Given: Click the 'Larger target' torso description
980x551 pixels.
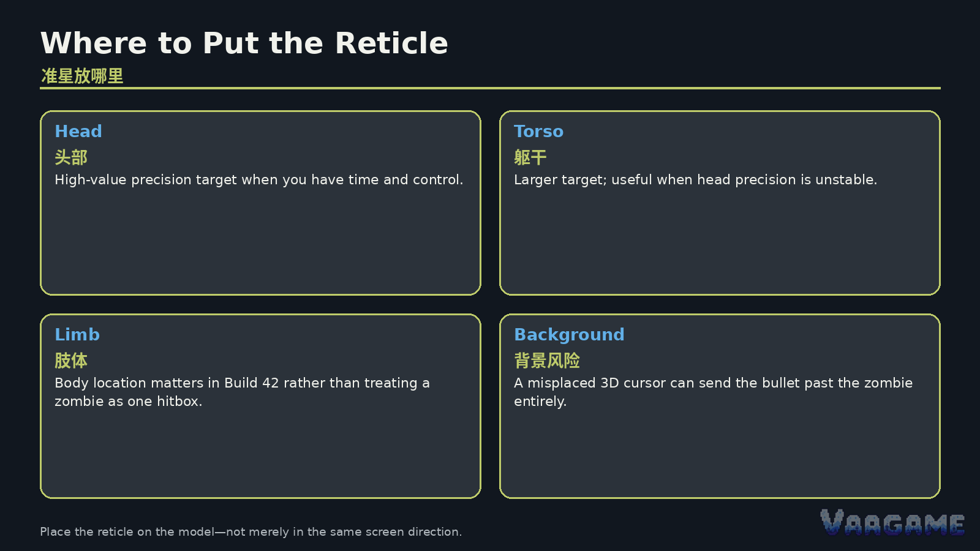Looking at the screenshot, I should [x=695, y=180].
